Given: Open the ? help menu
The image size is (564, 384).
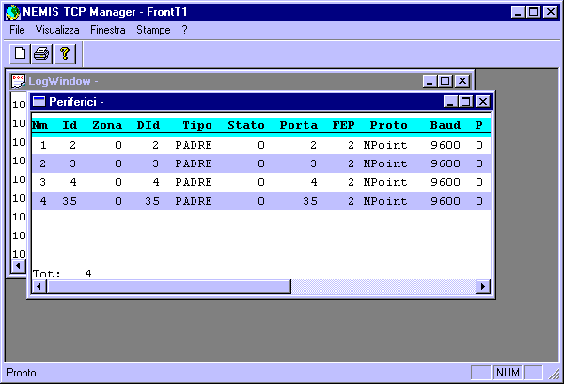Looking at the screenshot, I should click(185, 30).
